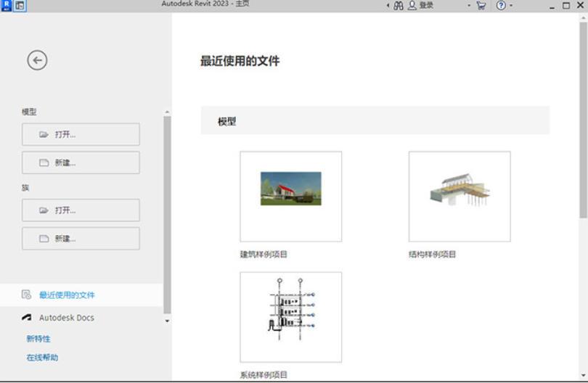This screenshot has height=383, width=588.
Task: Click the left arrow before search icon
Action: (x=388, y=6)
